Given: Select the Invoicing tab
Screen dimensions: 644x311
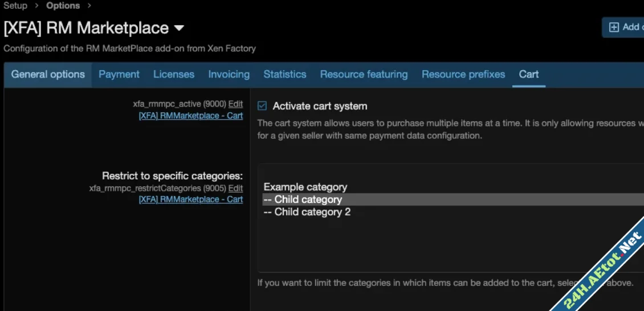Looking at the screenshot, I should click(229, 75).
